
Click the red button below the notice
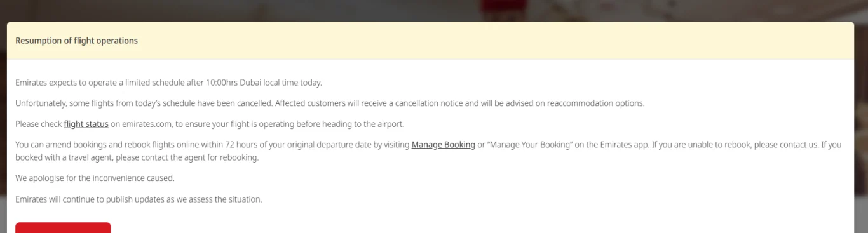pos(63,227)
